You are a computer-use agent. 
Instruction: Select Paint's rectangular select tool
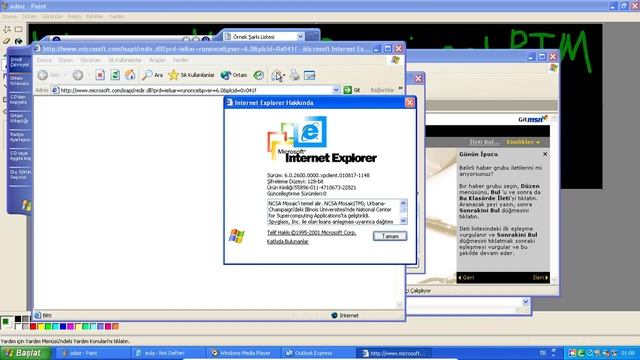pos(19,29)
